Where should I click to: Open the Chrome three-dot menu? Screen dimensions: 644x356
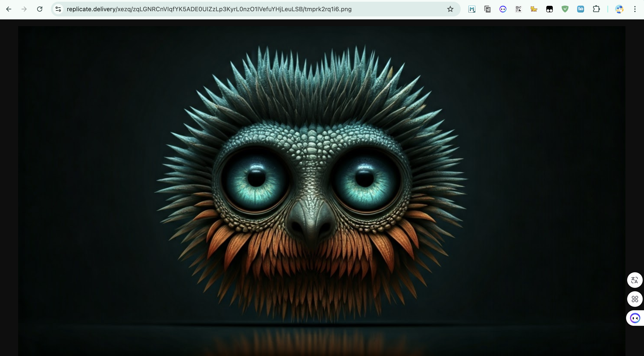[x=635, y=9]
